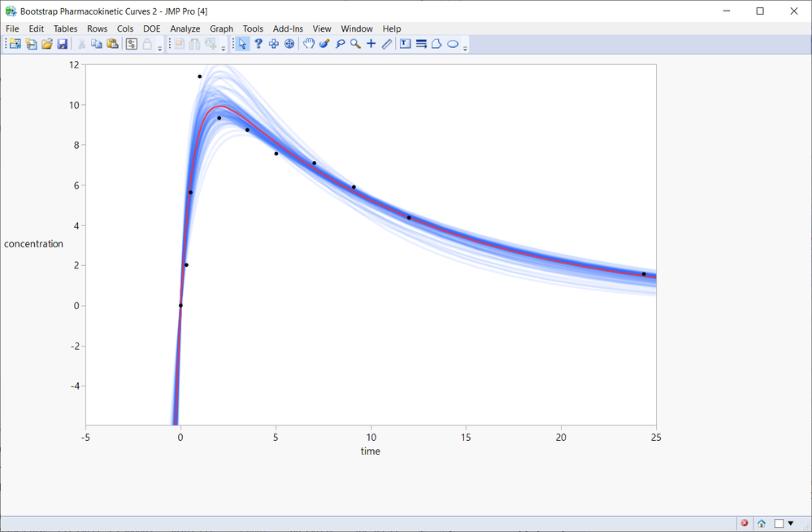Select the Help question mark tool
Screen dimensions: 812x532
258,43
